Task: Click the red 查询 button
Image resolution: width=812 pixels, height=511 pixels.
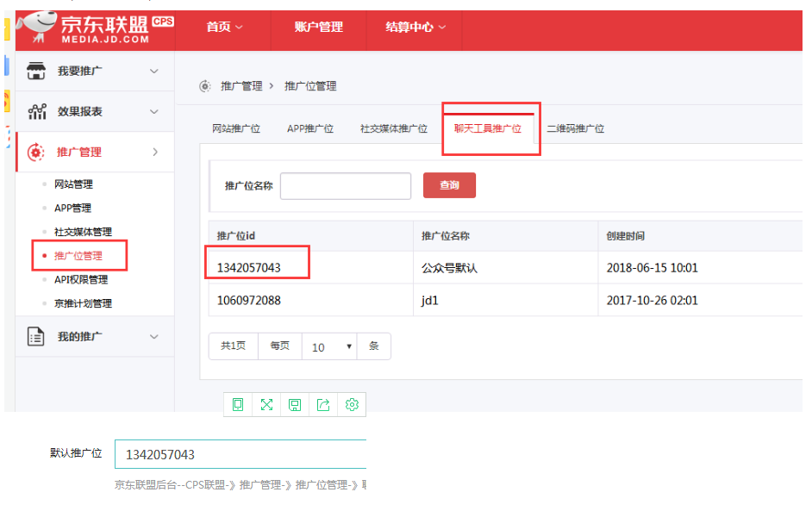Action: click(449, 185)
